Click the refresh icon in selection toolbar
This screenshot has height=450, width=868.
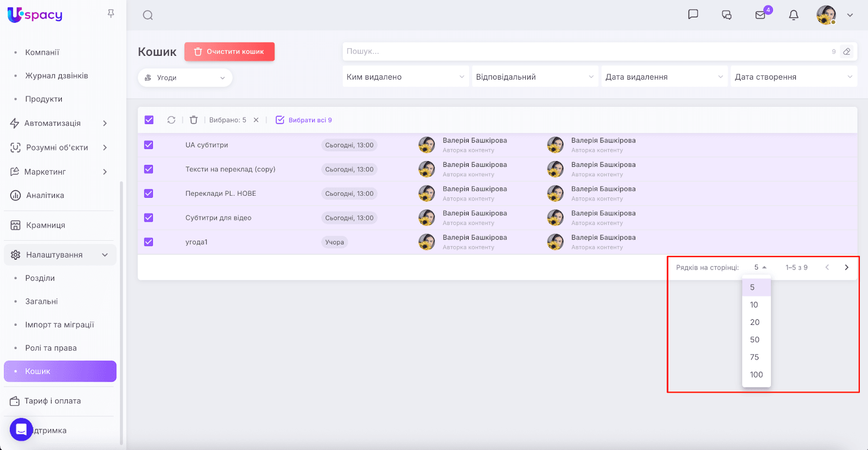(171, 120)
